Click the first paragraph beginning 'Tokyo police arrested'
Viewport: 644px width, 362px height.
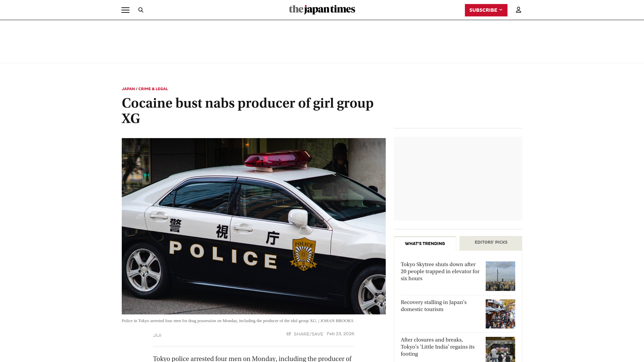(x=252, y=359)
